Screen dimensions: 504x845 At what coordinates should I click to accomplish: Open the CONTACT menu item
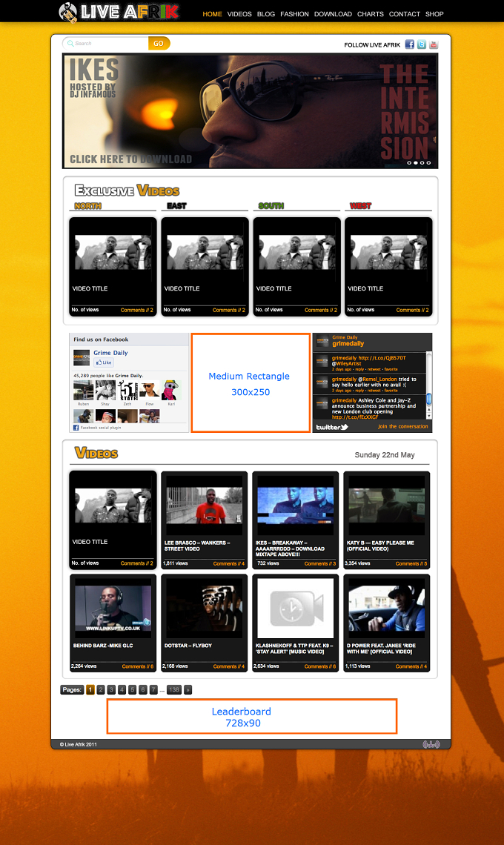point(404,14)
